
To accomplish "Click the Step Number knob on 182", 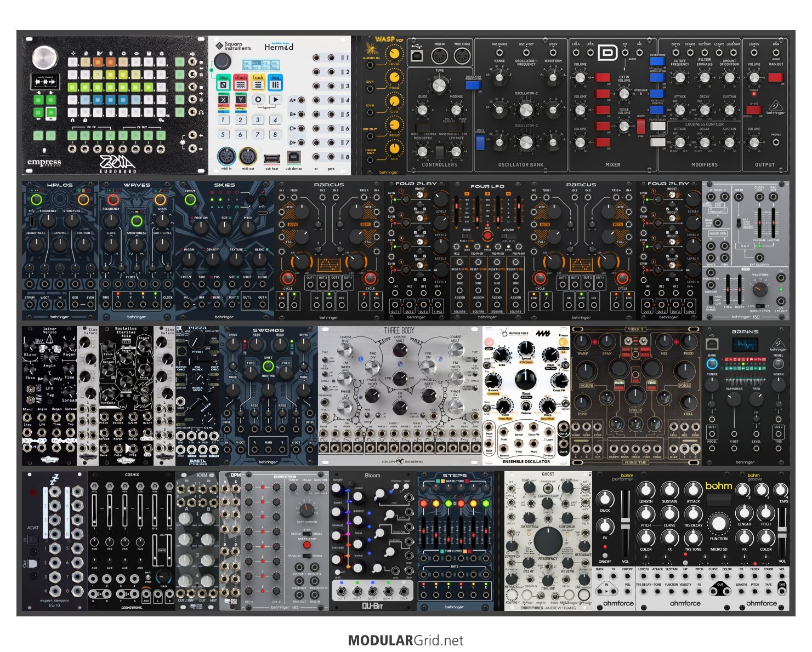I will point(307,511).
